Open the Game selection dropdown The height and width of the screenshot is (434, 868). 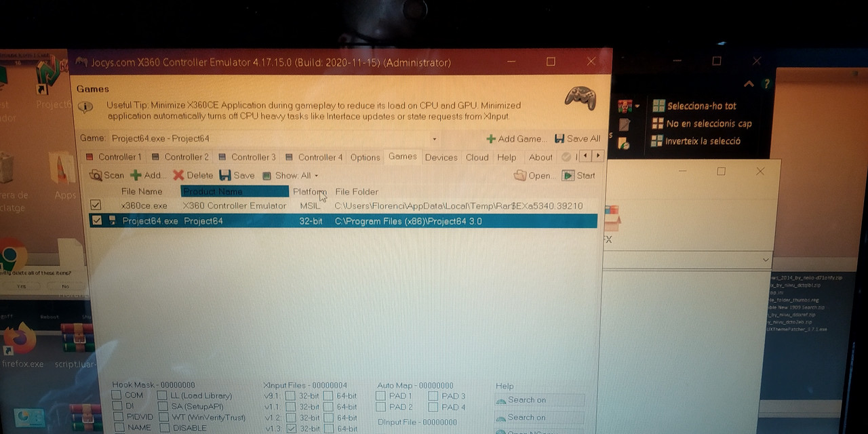point(435,139)
